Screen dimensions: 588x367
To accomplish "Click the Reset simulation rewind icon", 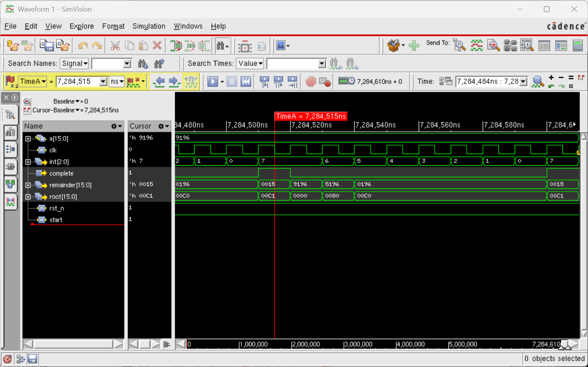I will (x=246, y=82).
